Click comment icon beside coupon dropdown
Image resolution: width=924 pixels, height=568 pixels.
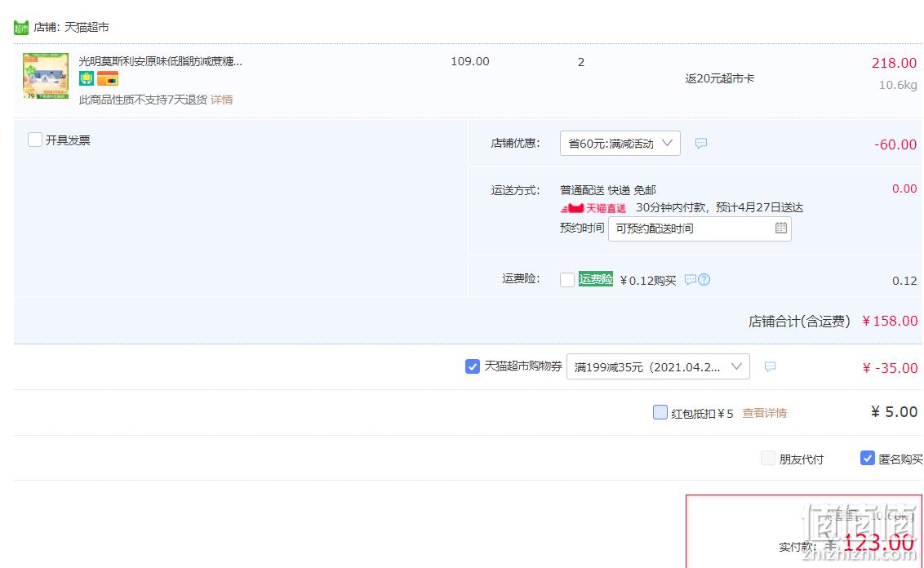point(770,366)
